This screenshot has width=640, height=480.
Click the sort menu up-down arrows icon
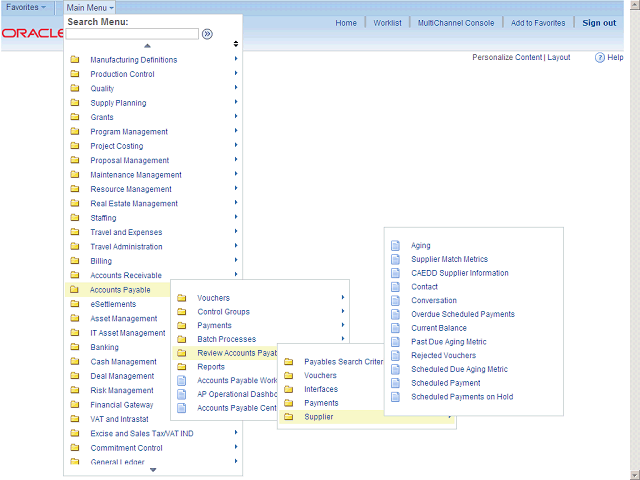(x=236, y=44)
